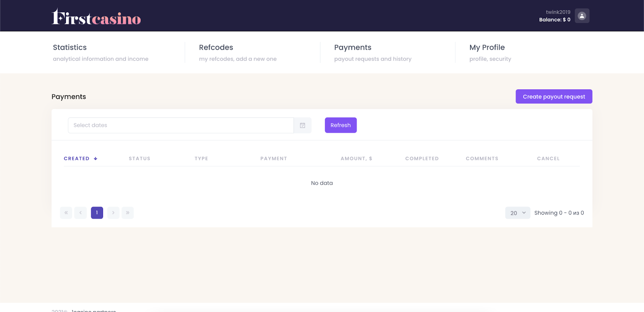This screenshot has height=312, width=644.
Task: Go to My Profile tab
Action: [487, 48]
